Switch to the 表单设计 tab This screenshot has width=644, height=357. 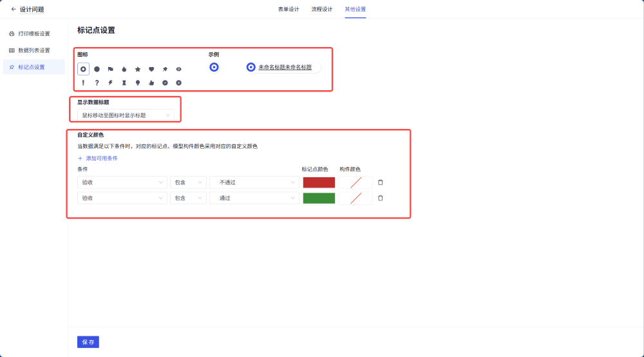[288, 9]
